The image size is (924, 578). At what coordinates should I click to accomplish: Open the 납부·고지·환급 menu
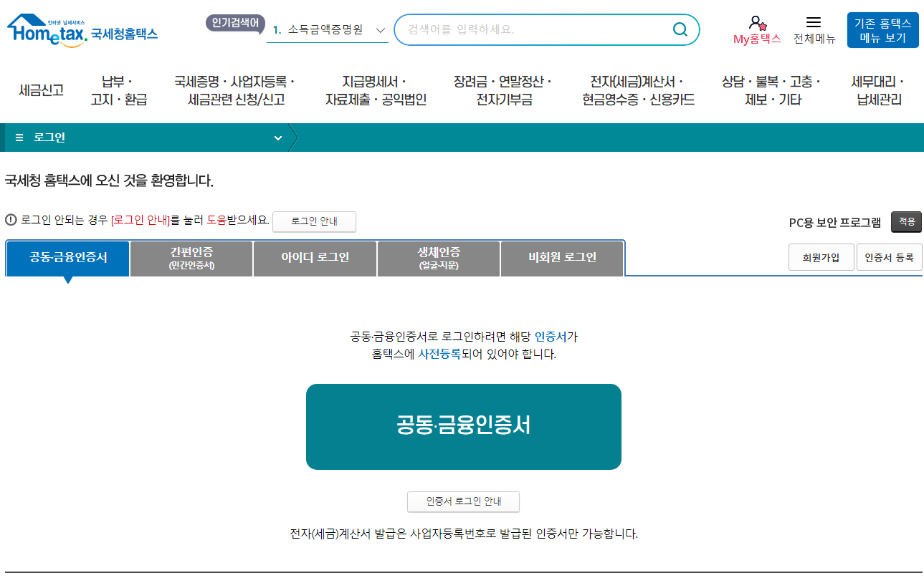119,90
